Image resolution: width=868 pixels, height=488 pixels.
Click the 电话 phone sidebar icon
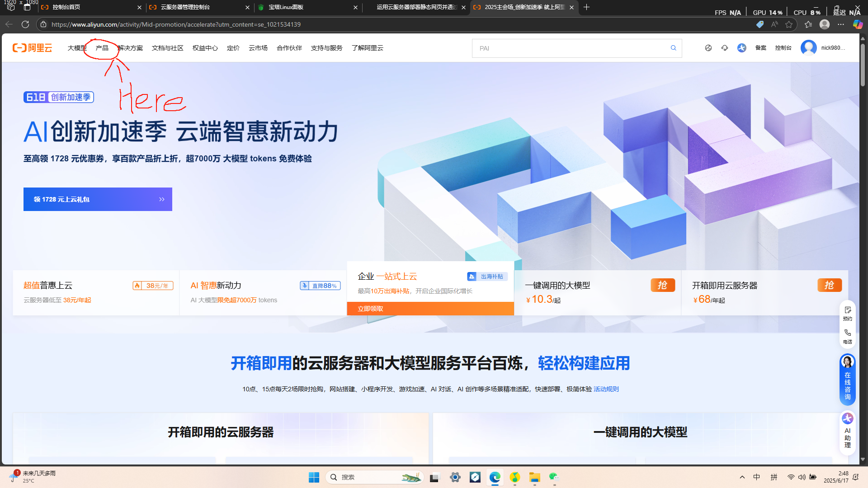tap(848, 336)
